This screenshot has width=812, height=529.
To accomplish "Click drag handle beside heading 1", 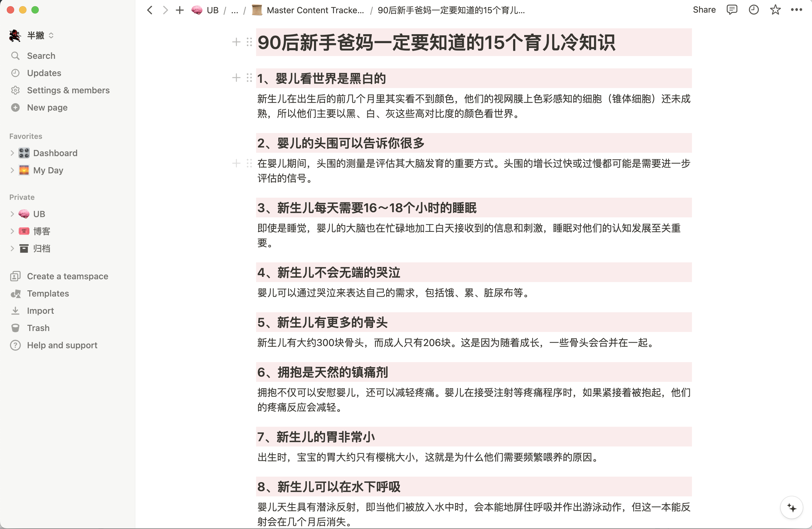I will pyautogui.click(x=249, y=78).
